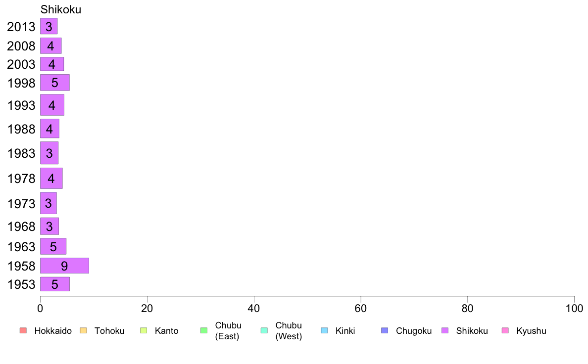Click the 100 tick on x-axis
The height and width of the screenshot is (364, 588).
click(574, 309)
